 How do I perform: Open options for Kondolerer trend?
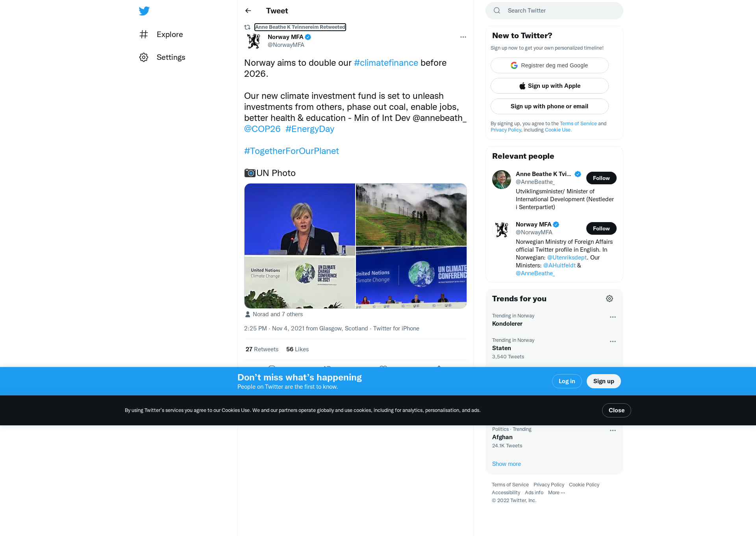pos(613,317)
